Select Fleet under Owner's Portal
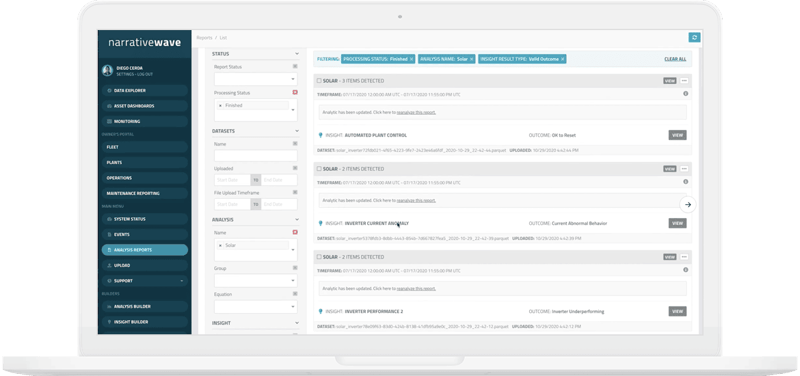This screenshot has width=800, height=376. 145,147
